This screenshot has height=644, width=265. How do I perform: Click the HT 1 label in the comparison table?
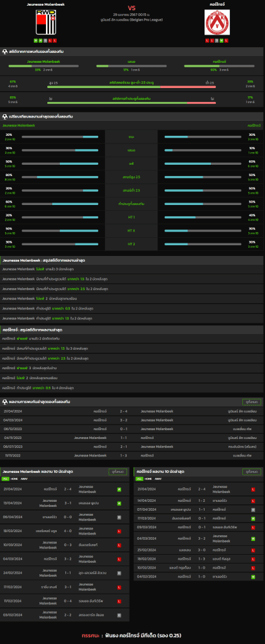click(x=132, y=217)
